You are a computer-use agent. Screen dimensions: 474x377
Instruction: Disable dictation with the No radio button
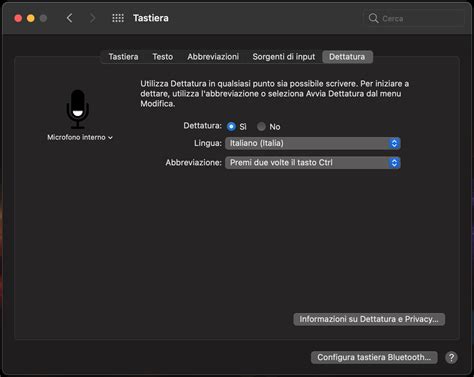[x=261, y=127]
